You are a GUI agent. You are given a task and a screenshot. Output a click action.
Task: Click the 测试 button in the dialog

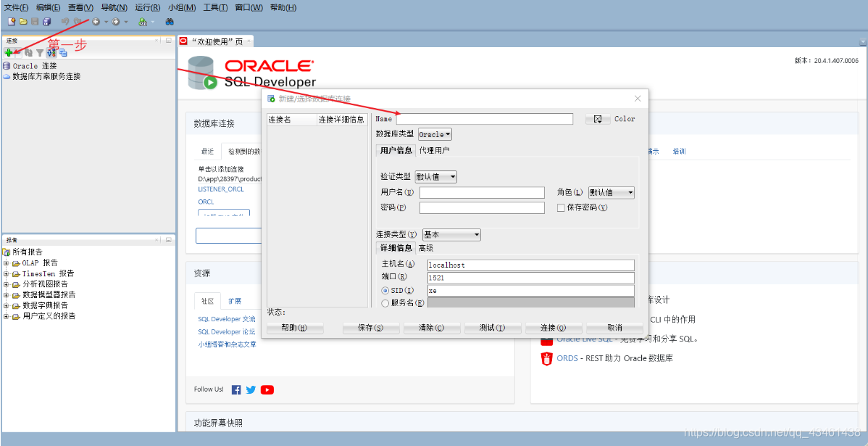click(x=492, y=327)
